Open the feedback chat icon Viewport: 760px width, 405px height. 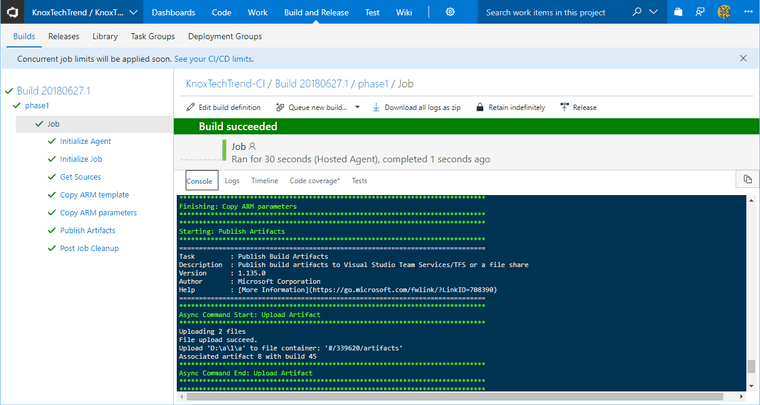[700, 12]
